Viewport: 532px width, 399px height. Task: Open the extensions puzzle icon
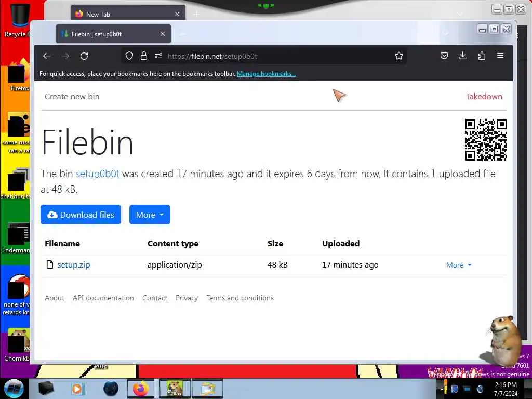pos(482,56)
